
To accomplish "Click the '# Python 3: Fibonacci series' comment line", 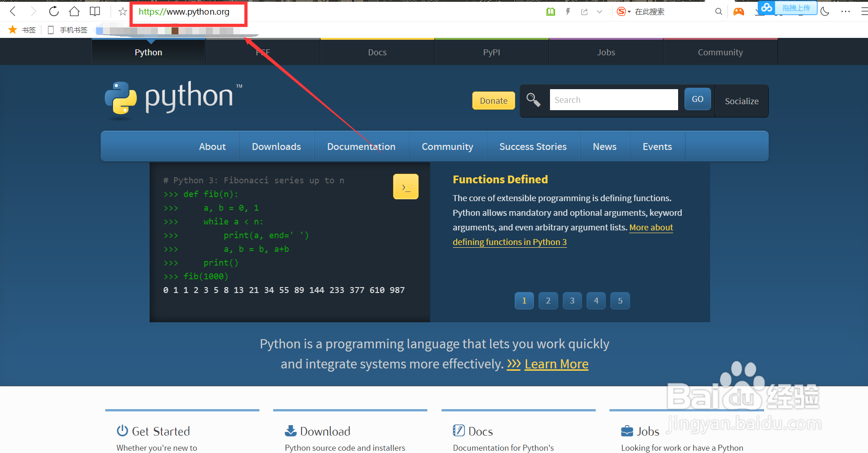I will [x=253, y=181].
